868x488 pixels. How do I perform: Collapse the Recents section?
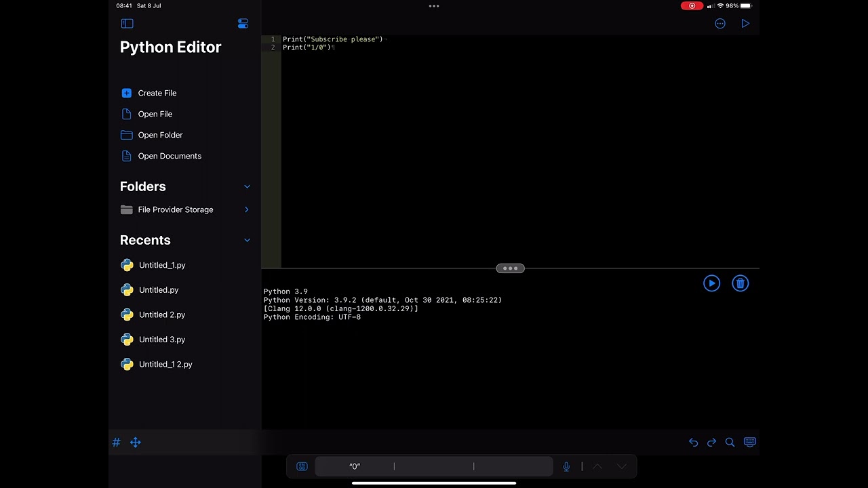[247, 240]
